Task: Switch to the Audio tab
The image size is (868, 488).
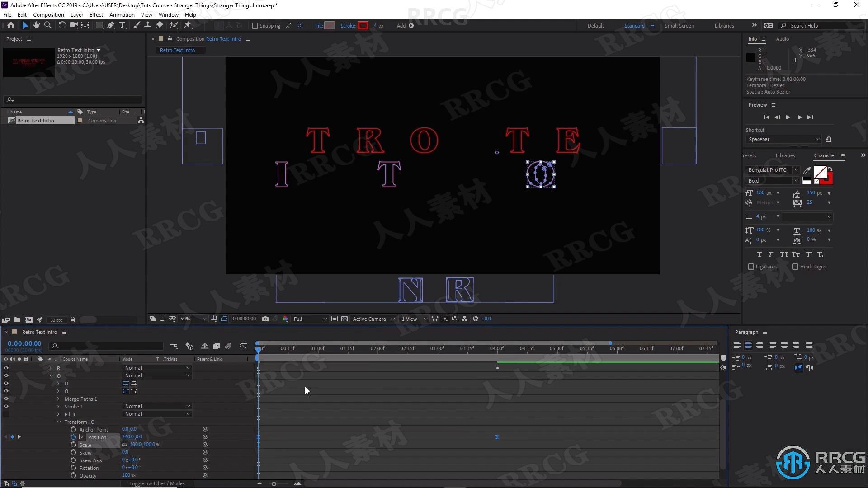Action: click(782, 39)
